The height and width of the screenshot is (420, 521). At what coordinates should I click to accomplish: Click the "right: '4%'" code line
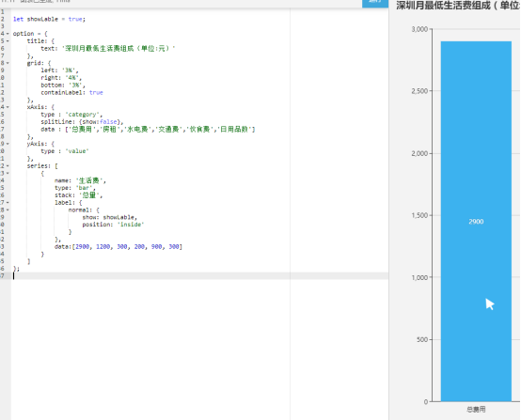61,78
